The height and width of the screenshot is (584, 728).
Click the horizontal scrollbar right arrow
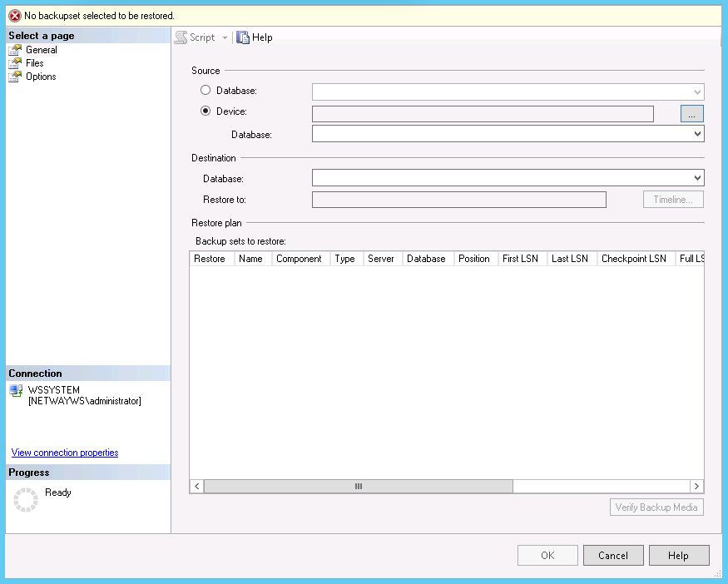697,487
